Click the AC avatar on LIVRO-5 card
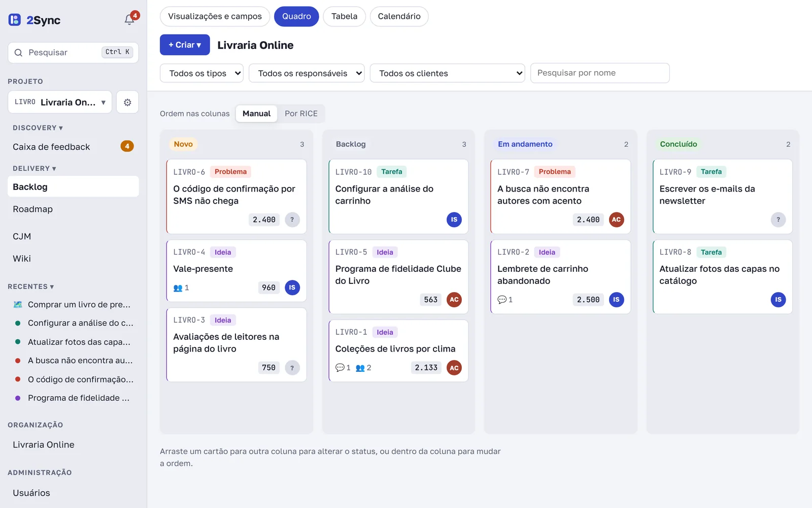 click(454, 300)
